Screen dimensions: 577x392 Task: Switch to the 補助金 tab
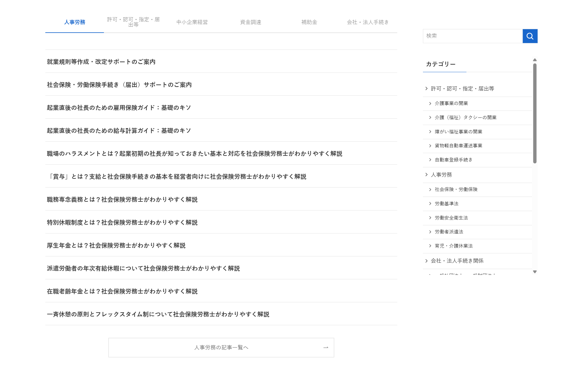309,22
